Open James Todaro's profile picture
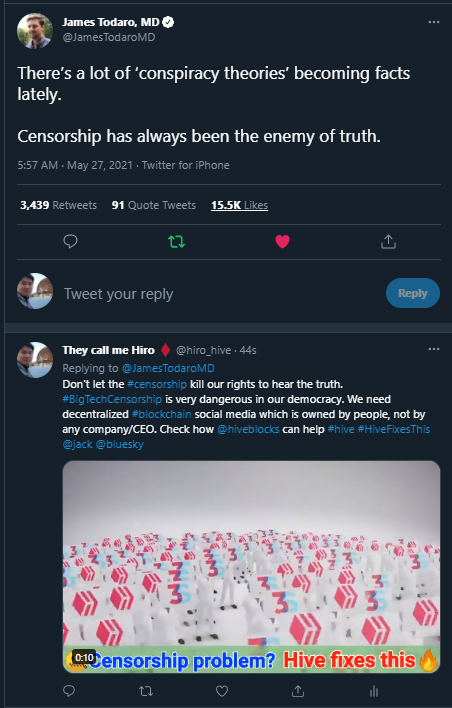 coord(35,31)
